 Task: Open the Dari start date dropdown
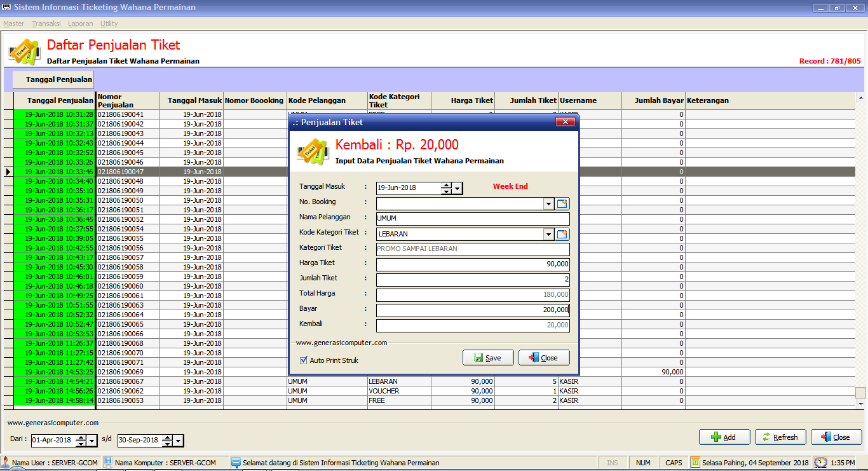point(92,440)
